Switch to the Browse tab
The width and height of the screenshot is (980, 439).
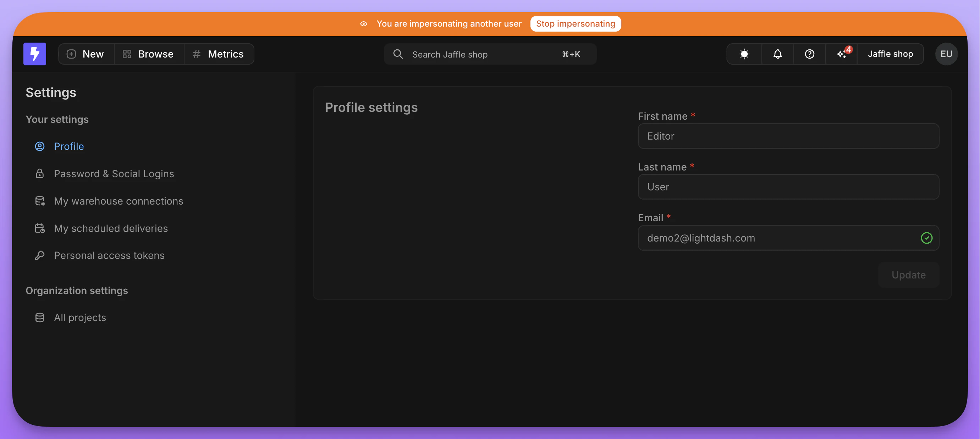click(148, 54)
